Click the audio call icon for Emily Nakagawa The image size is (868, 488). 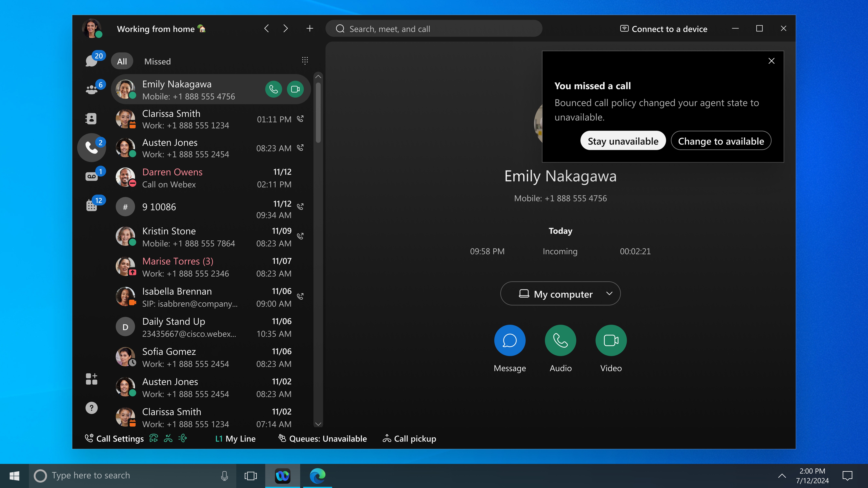pyautogui.click(x=274, y=89)
